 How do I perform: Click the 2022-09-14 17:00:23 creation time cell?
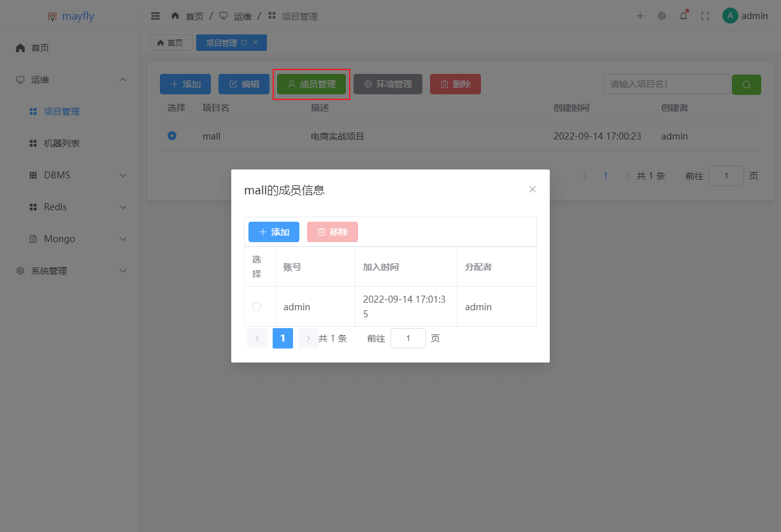pyautogui.click(x=598, y=136)
